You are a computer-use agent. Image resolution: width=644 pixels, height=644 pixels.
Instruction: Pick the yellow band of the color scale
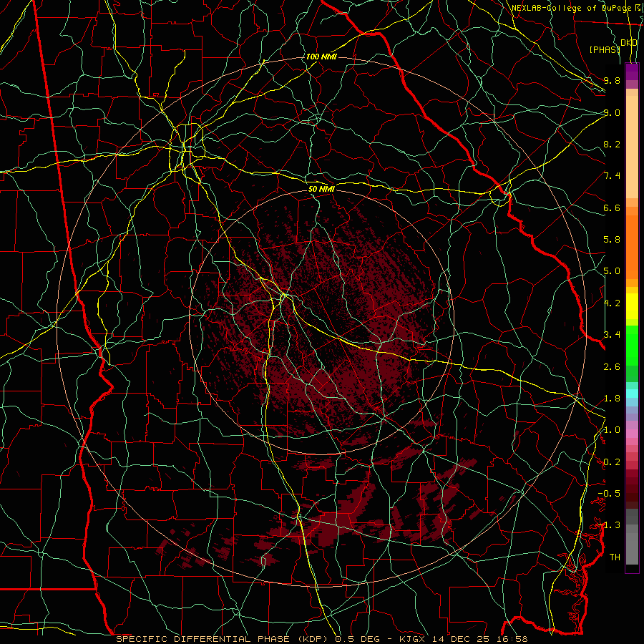(632, 306)
